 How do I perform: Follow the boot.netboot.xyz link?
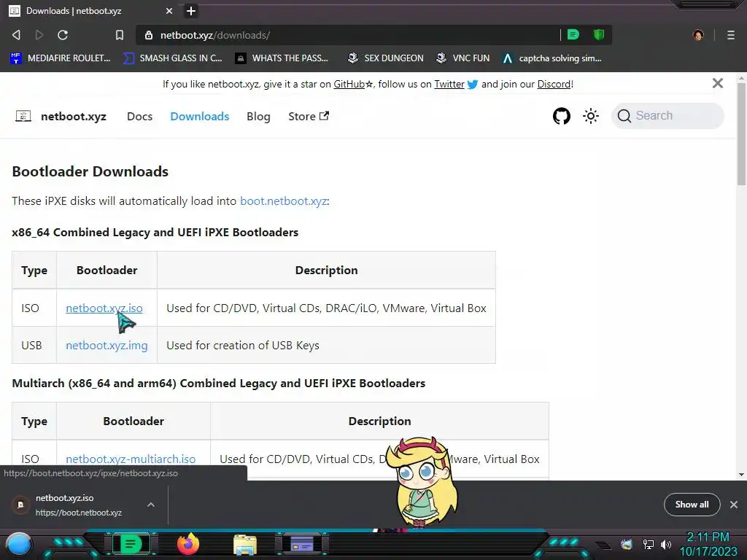pos(284,201)
